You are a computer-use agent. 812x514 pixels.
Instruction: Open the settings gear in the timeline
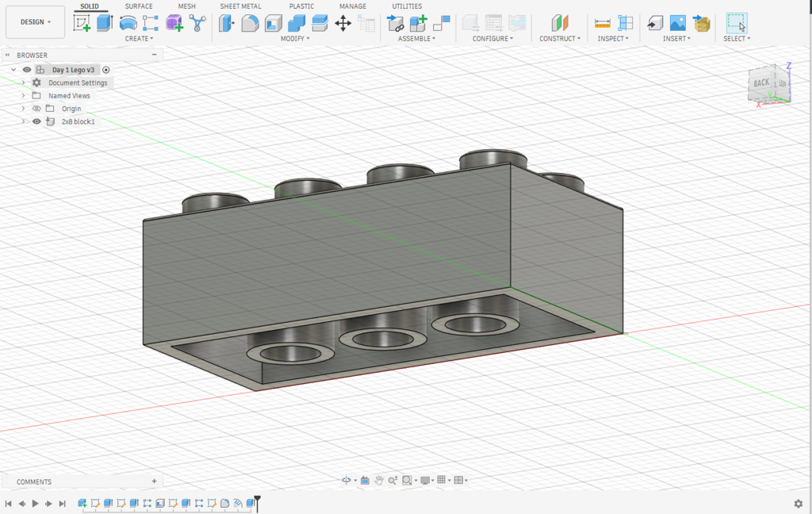[799, 504]
